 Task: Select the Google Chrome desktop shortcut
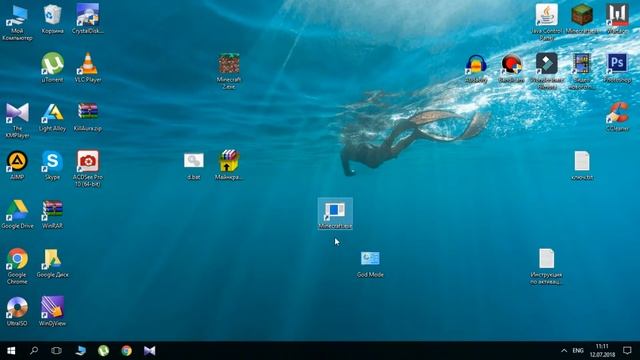tap(17, 266)
